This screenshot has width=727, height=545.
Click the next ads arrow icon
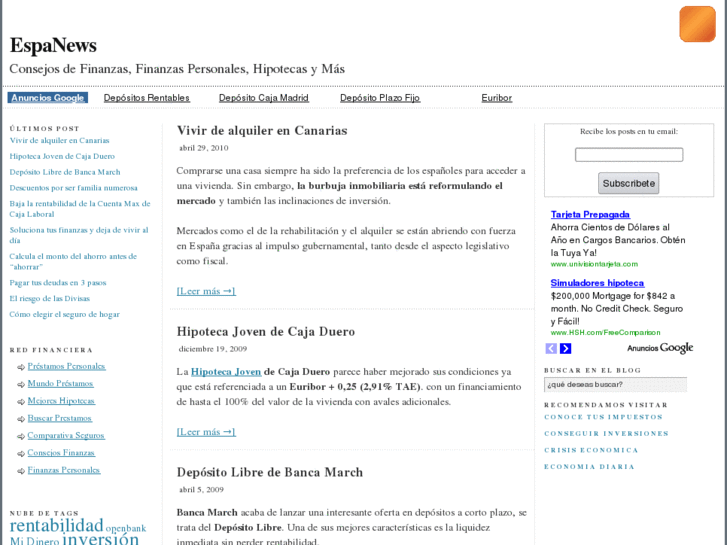point(565,348)
